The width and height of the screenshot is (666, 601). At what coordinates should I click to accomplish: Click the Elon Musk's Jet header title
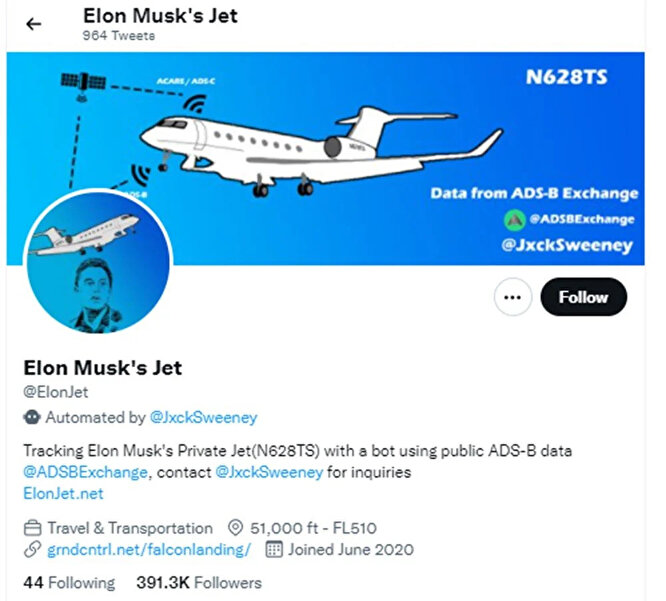pos(160,16)
